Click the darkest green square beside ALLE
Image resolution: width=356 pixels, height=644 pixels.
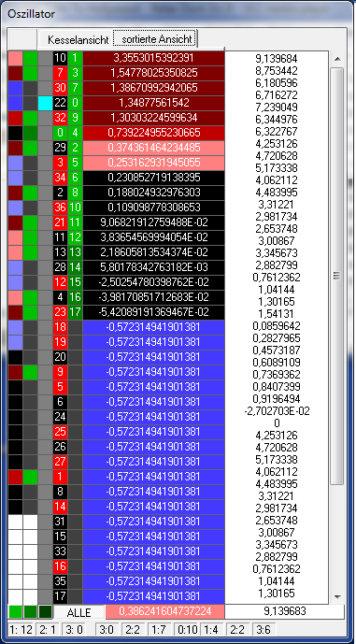45,612
